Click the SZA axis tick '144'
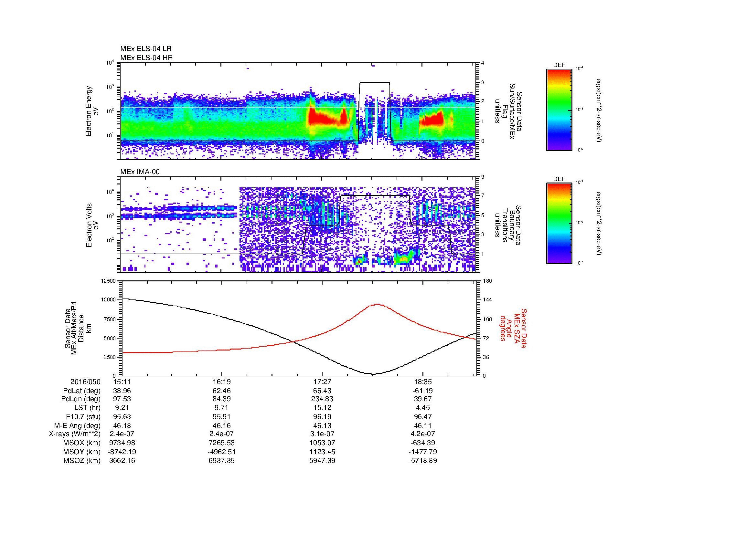 (487, 300)
